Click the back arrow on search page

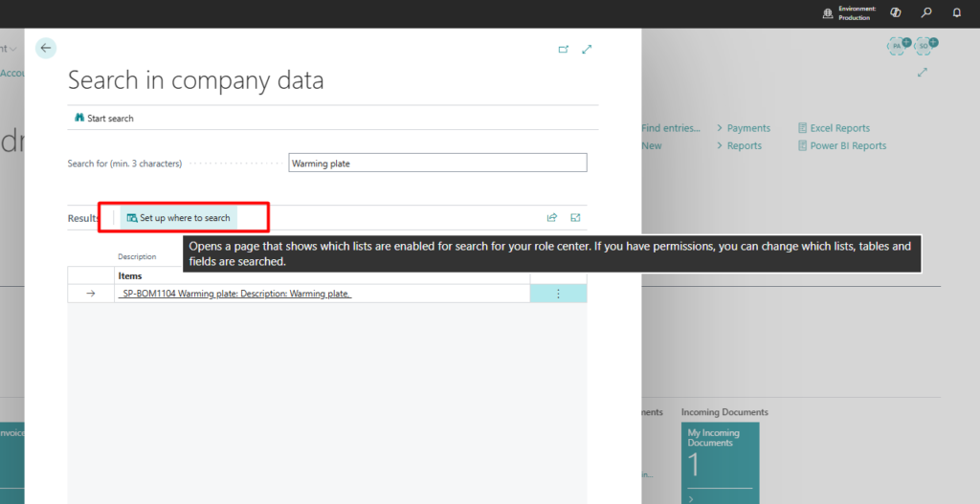coord(46,48)
